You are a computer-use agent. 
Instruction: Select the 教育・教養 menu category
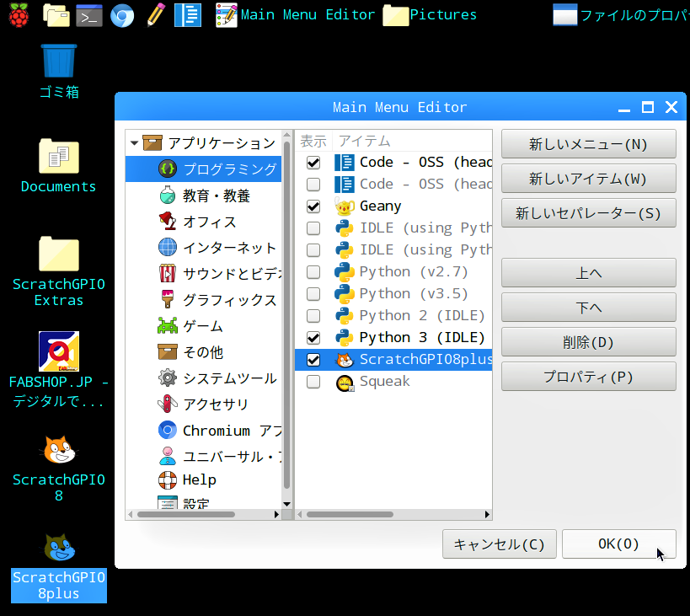[x=203, y=196]
